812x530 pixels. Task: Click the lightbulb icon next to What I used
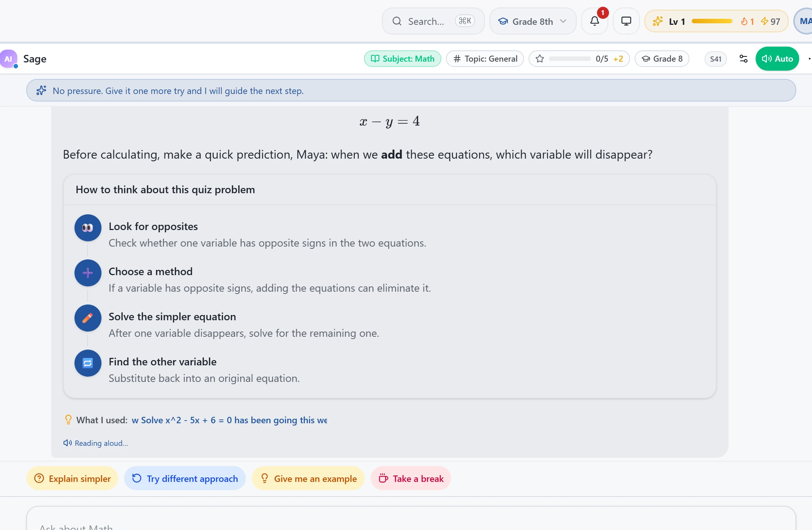coord(68,420)
